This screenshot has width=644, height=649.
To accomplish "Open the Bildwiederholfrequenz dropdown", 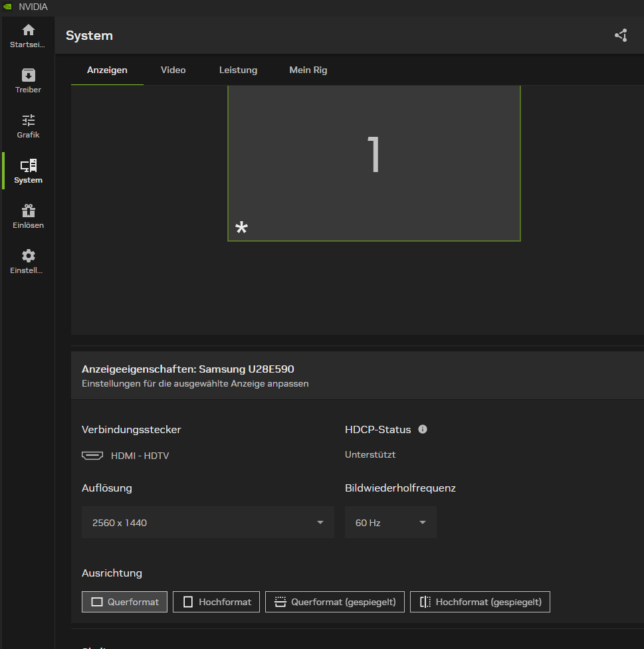I will [390, 522].
